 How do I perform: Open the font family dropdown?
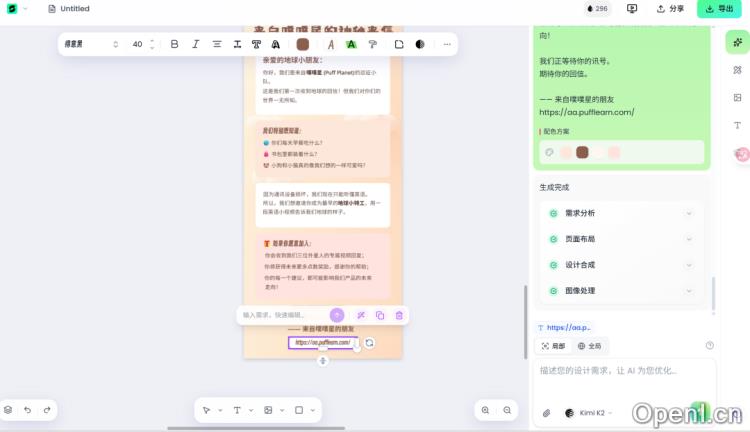point(91,44)
